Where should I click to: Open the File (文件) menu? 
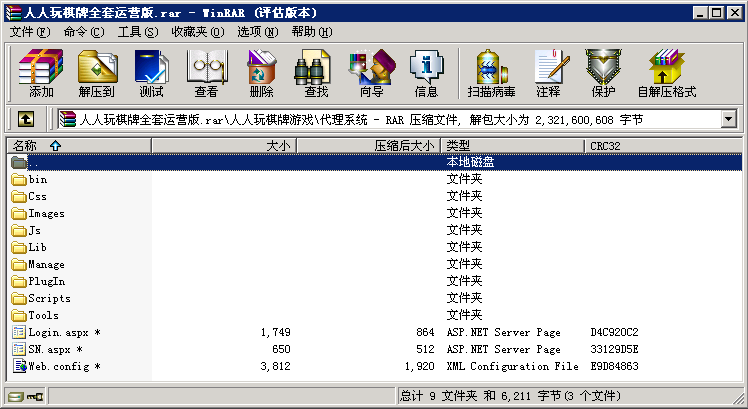(x=29, y=32)
